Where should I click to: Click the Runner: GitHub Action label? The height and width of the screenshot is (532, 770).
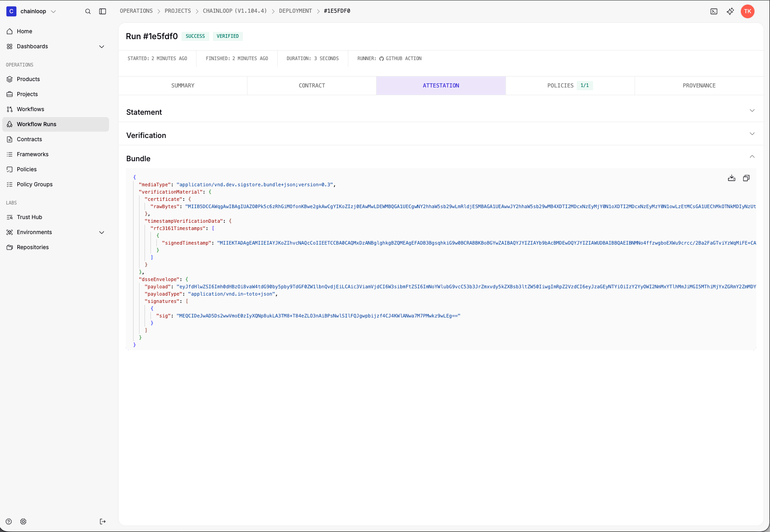tap(389, 59)
